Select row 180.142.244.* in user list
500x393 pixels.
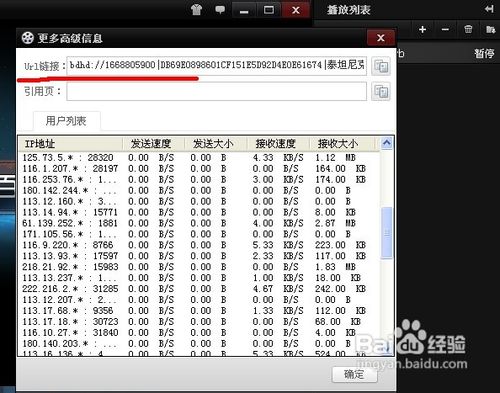[199, 190]
